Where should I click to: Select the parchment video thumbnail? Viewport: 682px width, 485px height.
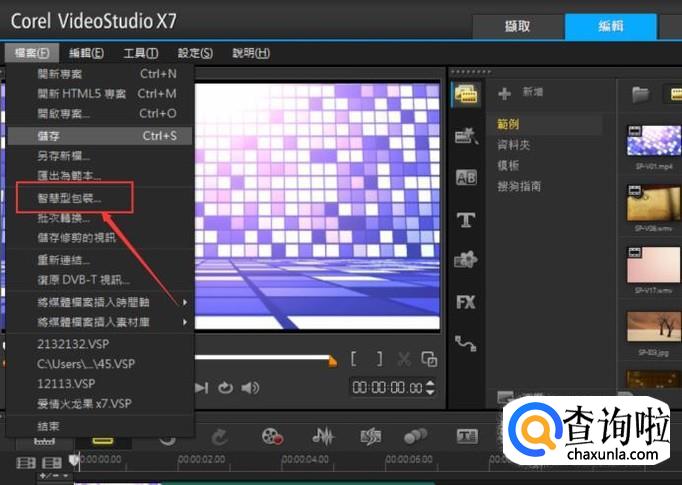click(x=654, y=203)
